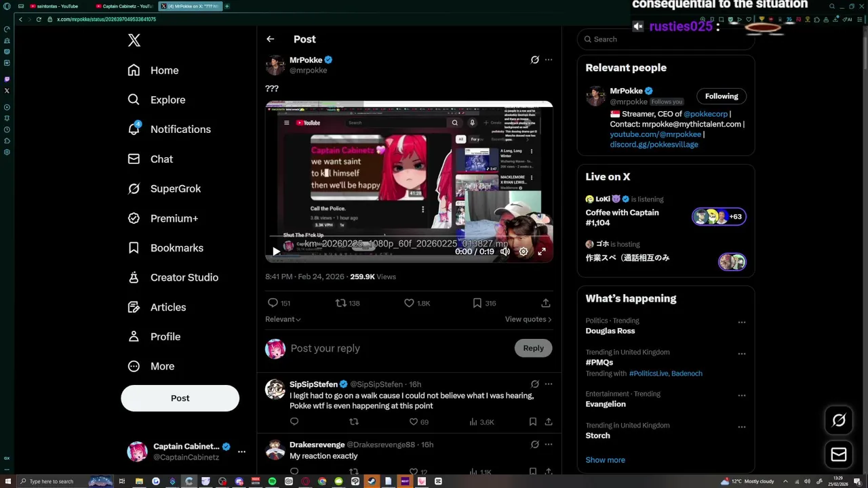Open more options for Douglas Ross trend
Viewport: 868px width, 488px height.
pos(742,323)
